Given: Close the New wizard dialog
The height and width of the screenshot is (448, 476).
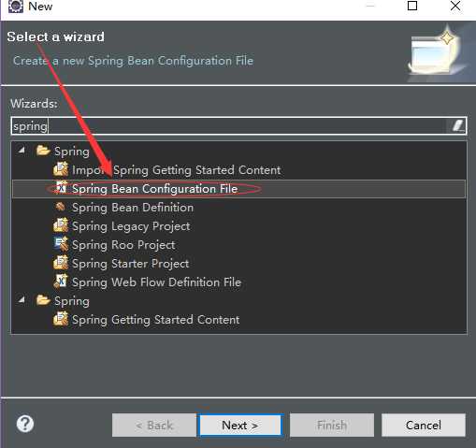Looking at the screenshot, I should point(455,6).
